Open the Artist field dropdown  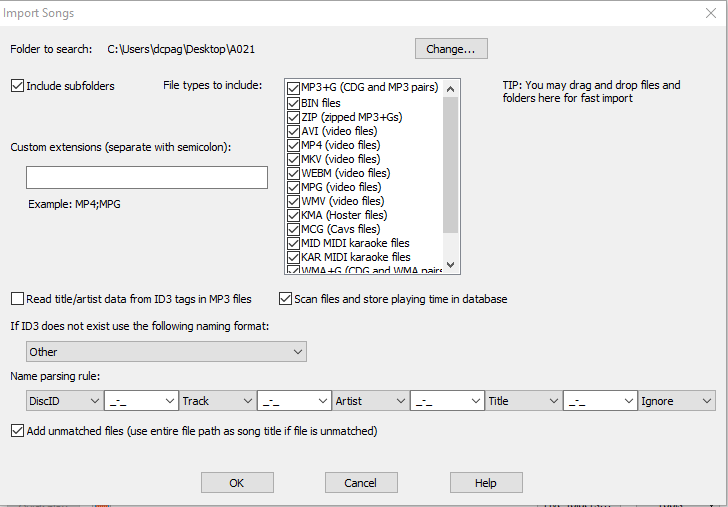click(x=370, y=401)
